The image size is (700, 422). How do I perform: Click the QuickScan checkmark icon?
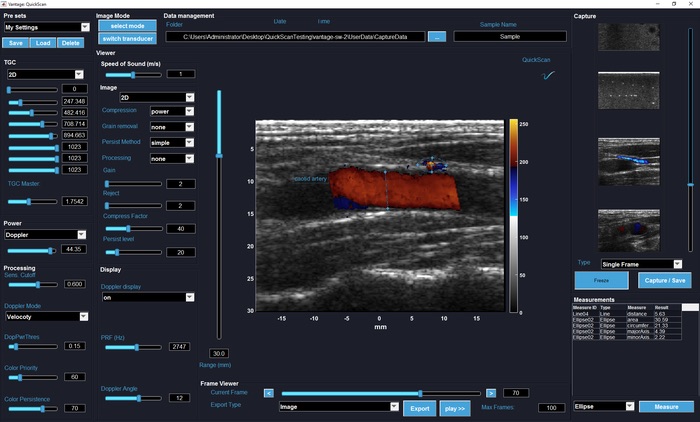tap(547, 73)
